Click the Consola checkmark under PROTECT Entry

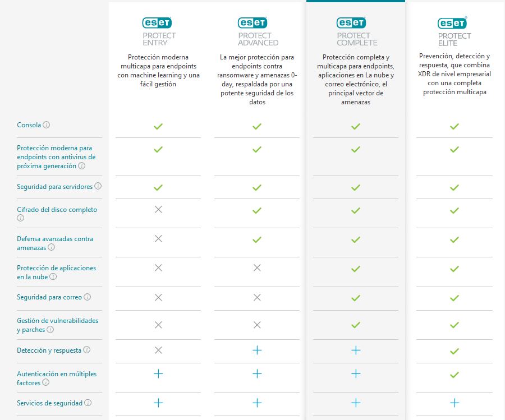point(158,126)
